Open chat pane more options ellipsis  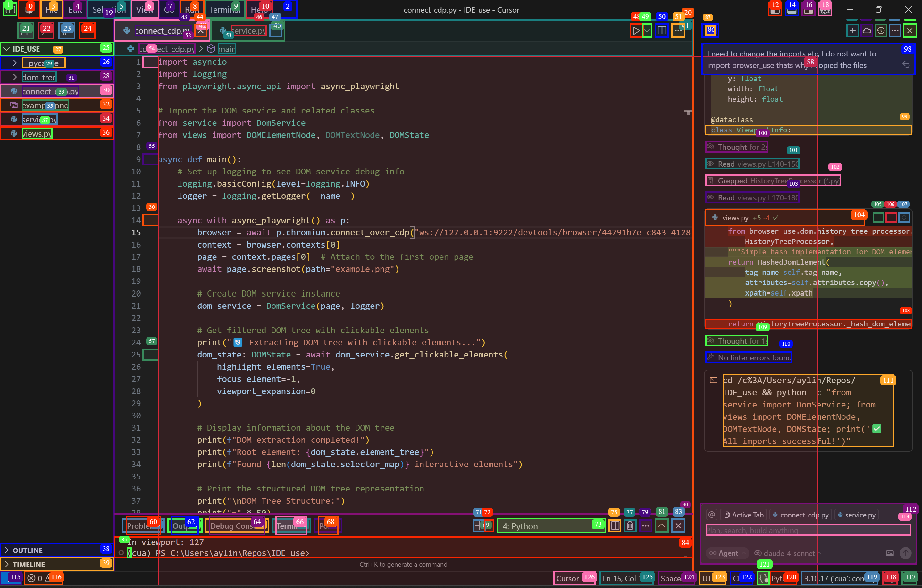[895, 31]
